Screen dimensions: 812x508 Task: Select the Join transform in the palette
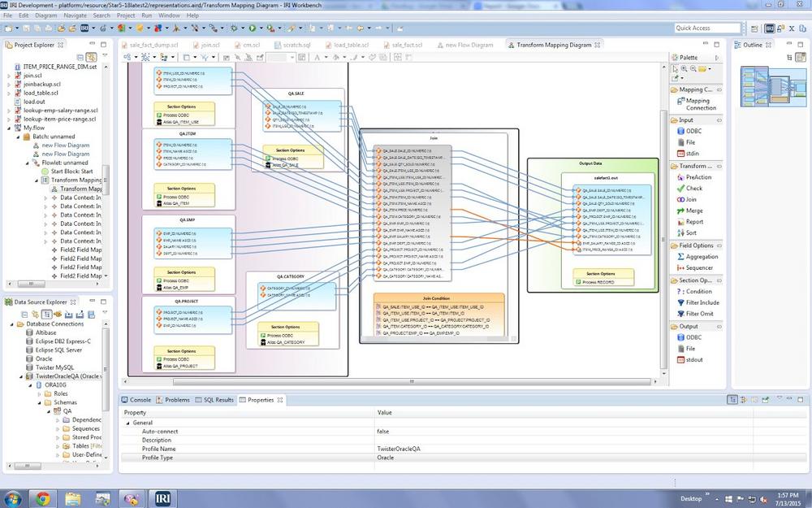tap(690, 199)
